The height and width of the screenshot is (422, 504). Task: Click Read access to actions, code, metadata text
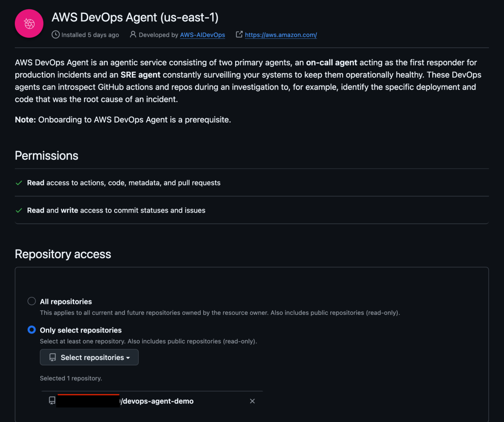[x=124, y=183]
